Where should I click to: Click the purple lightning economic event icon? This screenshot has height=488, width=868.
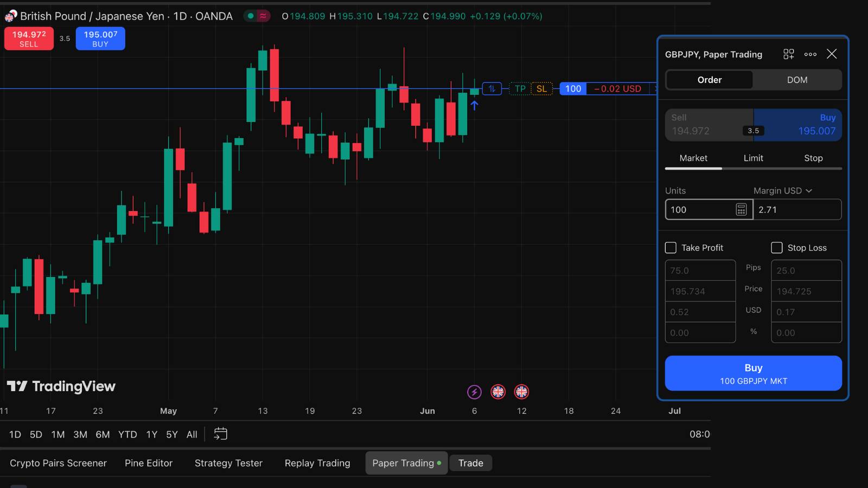click(x=475, y=391)
